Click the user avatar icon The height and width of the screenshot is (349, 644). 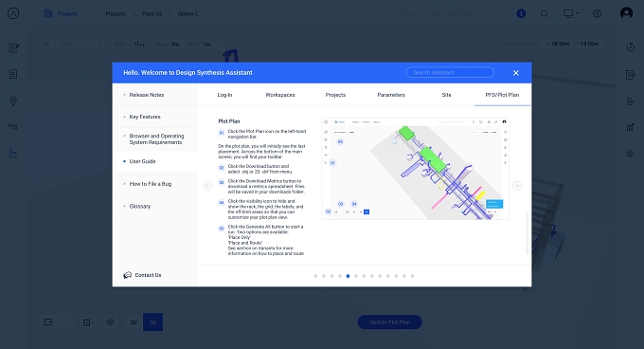coord(626,13)
